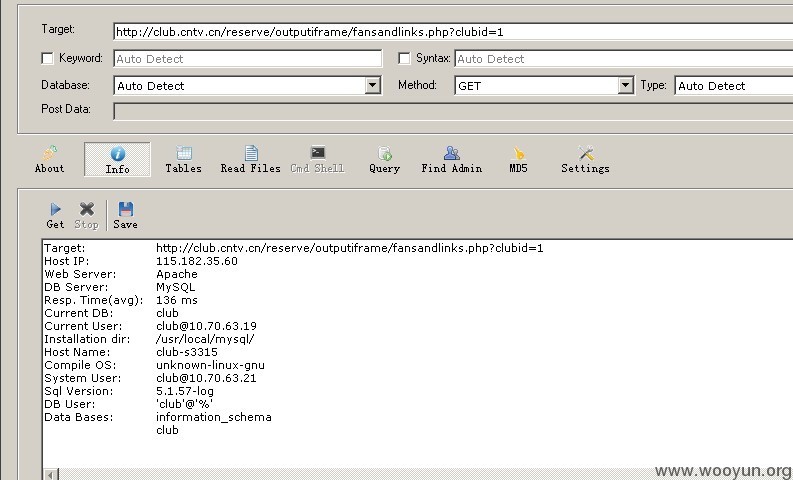793x480 pixels.
Task: Open the Tables section
Action: (183, 160)
